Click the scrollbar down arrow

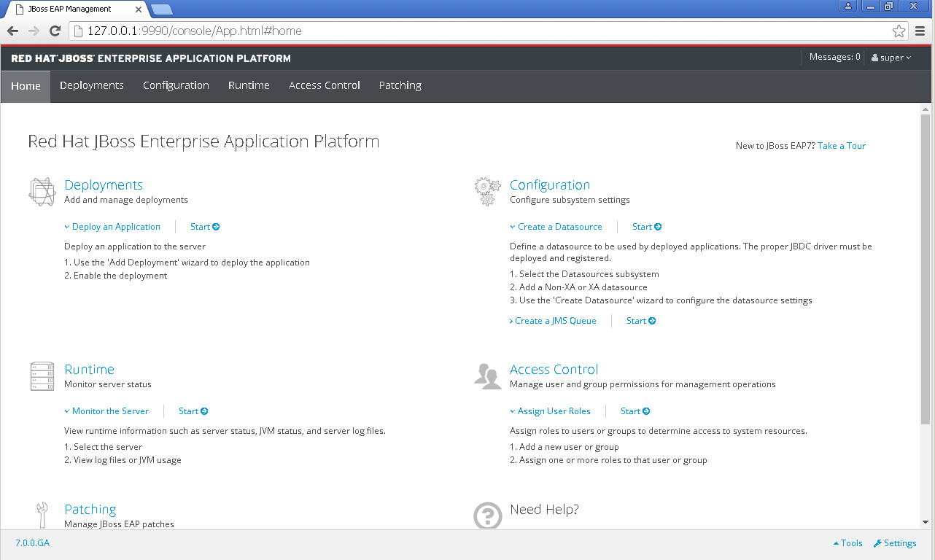(x=926, y=523)
